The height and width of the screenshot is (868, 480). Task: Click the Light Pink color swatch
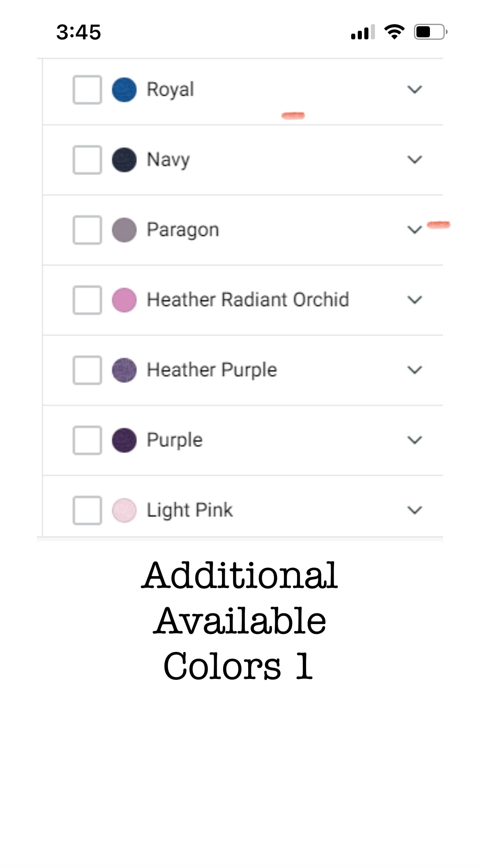point(124,510)
